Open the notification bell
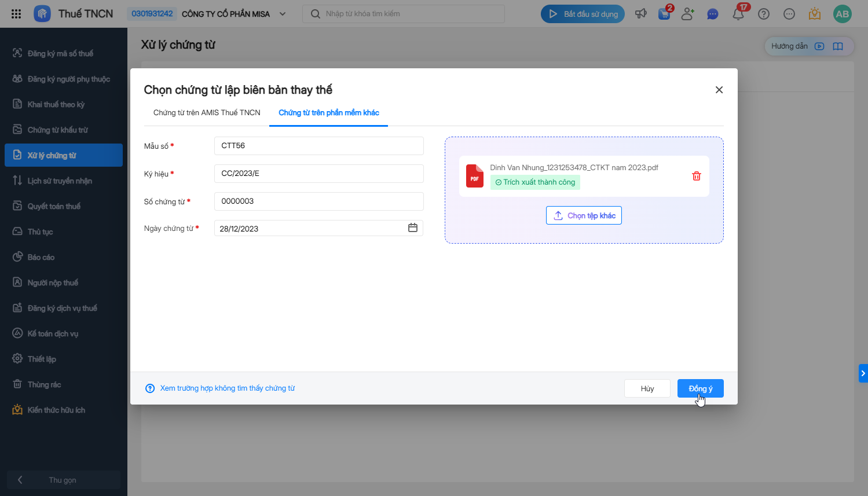The width and height of the screenshot is (868, 496). coord(738,14)
